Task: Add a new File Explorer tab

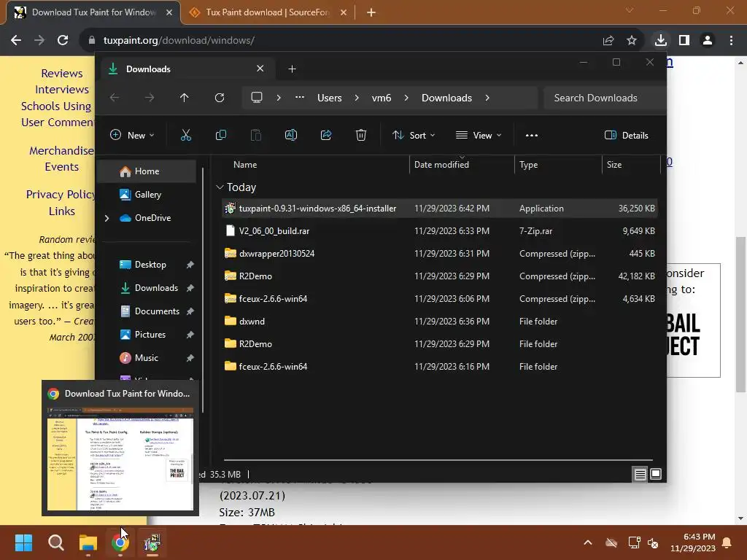Action: coord(292,69)
